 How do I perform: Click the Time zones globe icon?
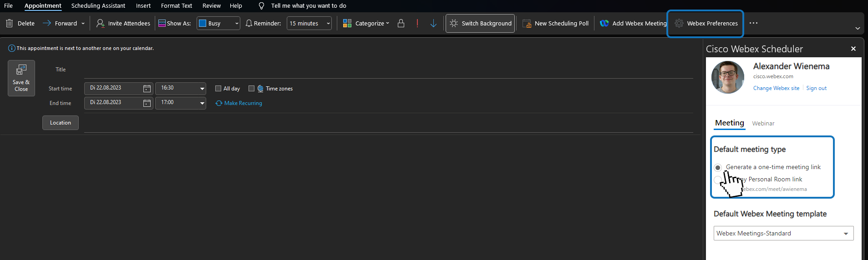tap(260, 89)
